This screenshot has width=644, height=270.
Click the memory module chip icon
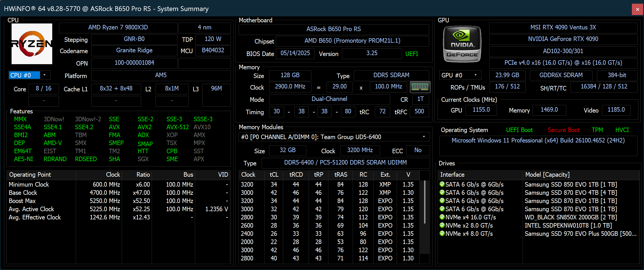[420, 87]
